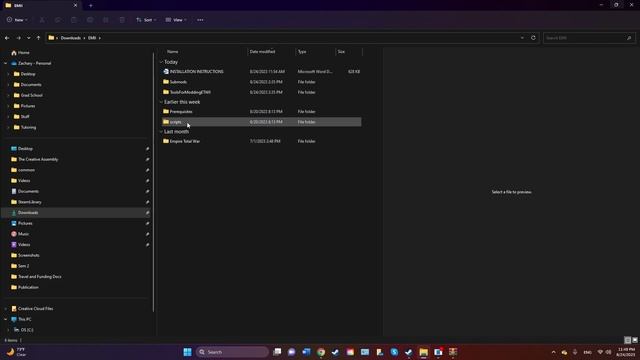Click the Copy toolbar icon
This screenshot has width=640, height=360.
[58, 20]
